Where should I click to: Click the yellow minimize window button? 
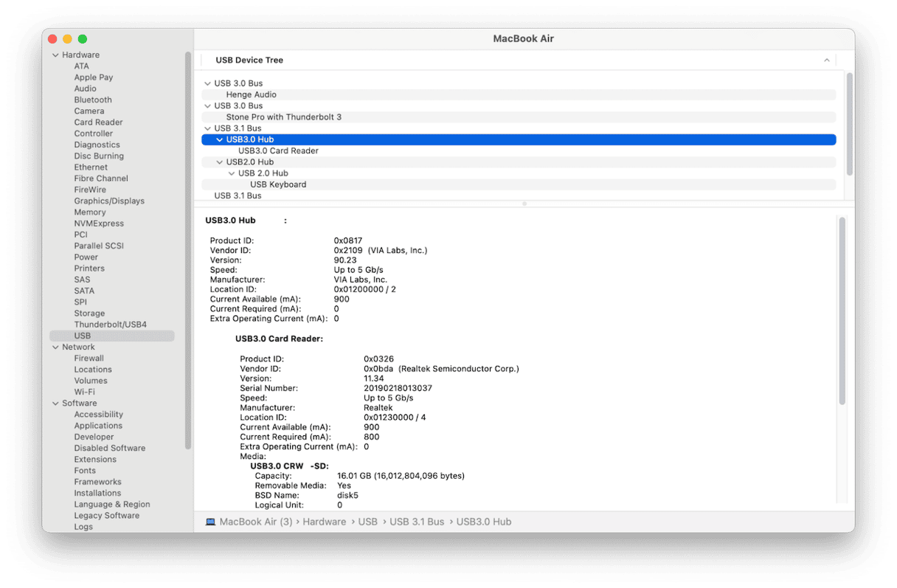[x=67, y=39]
